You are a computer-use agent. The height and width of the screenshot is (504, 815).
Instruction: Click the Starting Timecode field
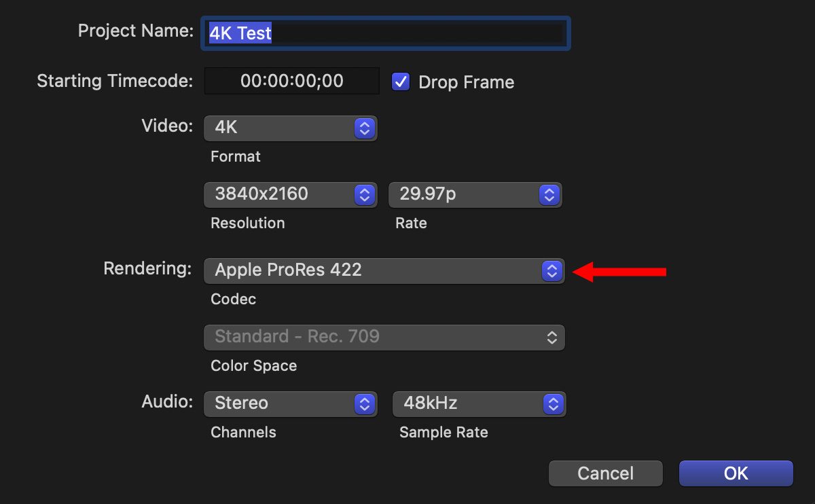point(292,82)
